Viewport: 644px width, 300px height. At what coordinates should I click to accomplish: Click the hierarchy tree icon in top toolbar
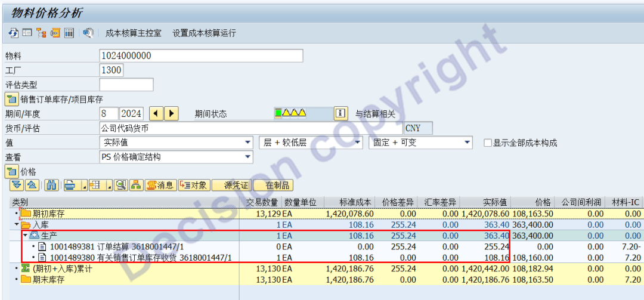(41, 33)
